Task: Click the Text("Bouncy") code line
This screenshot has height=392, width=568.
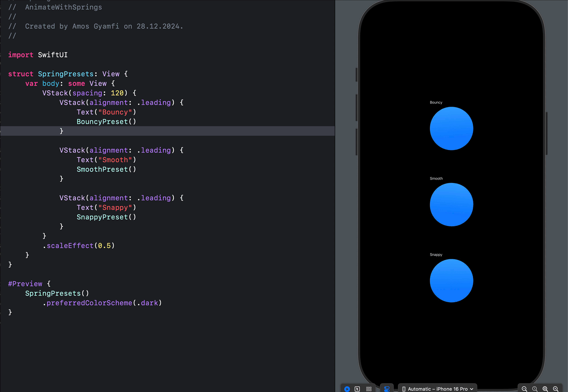Action: click(107, 112)
